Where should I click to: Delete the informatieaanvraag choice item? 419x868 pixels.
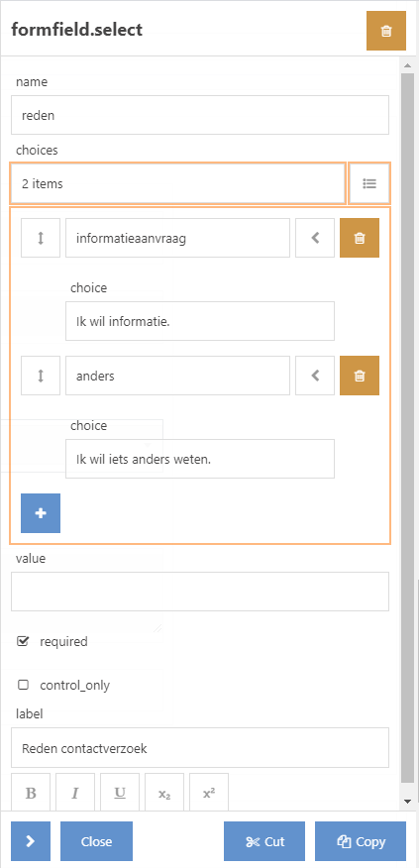(x=360, y=238)
